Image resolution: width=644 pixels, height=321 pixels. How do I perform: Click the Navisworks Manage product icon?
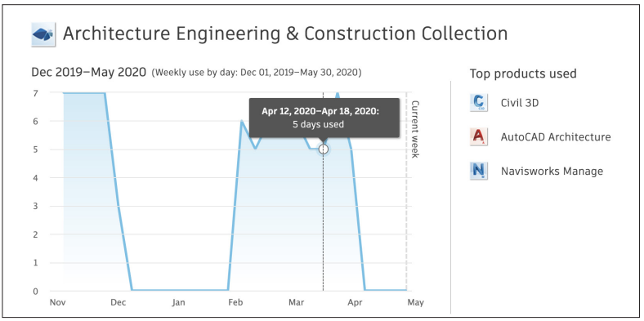(x=478, y=171)
